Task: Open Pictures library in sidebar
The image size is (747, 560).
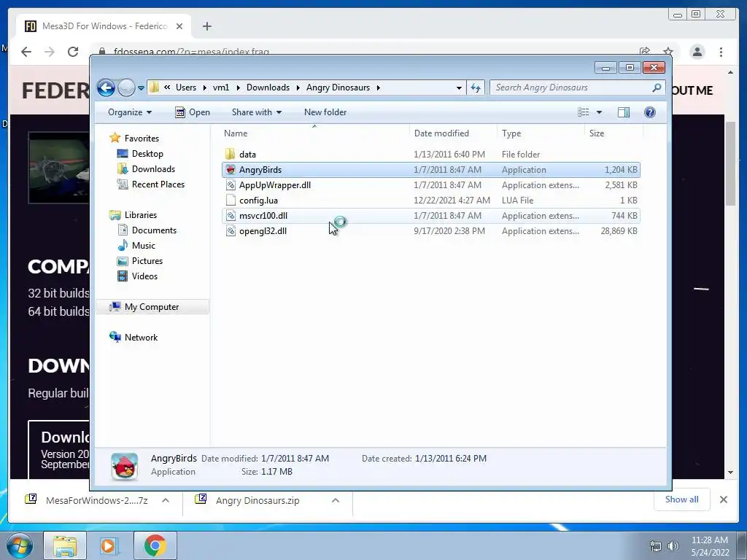Action: click(147, 260)
